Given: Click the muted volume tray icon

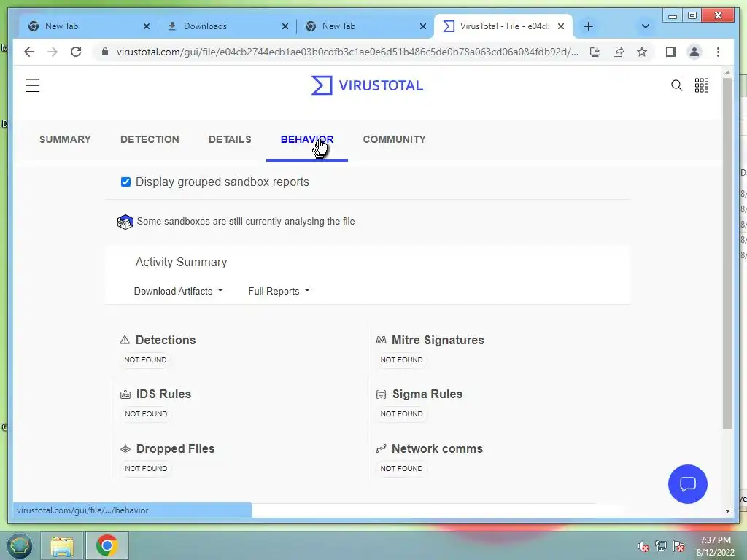Looking at the screenshot, I should click(x=643, y=546).
